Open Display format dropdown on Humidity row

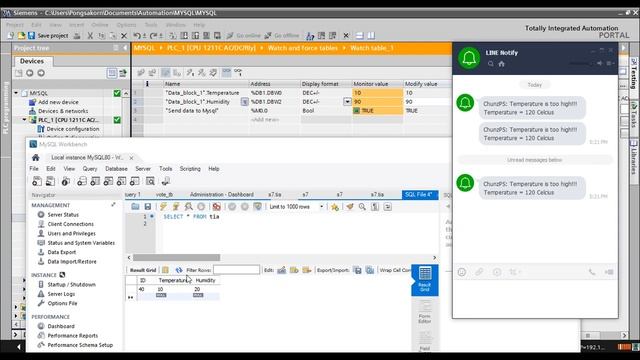pos(347,102)
